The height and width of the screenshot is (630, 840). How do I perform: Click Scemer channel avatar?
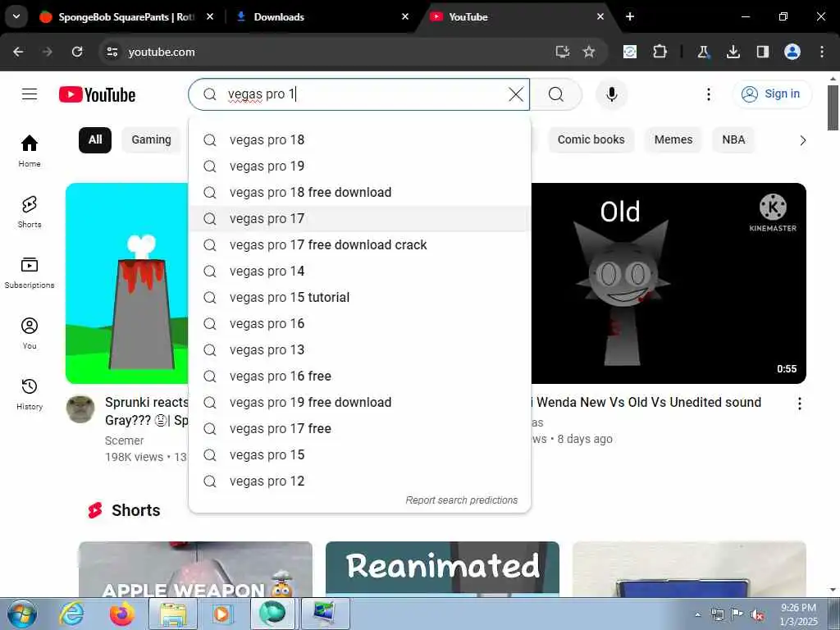(80, 409)
